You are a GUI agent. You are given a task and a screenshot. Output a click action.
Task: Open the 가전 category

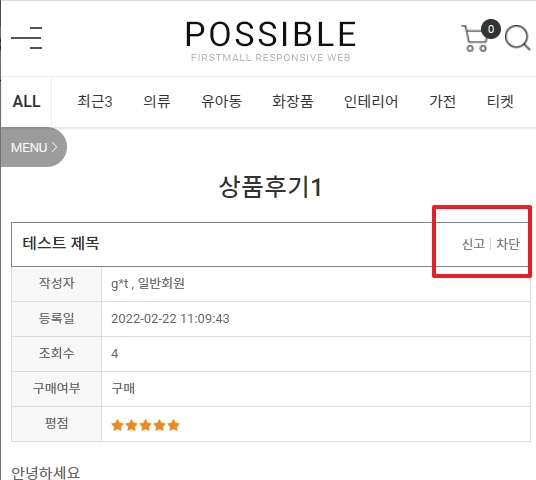point(442,102)
